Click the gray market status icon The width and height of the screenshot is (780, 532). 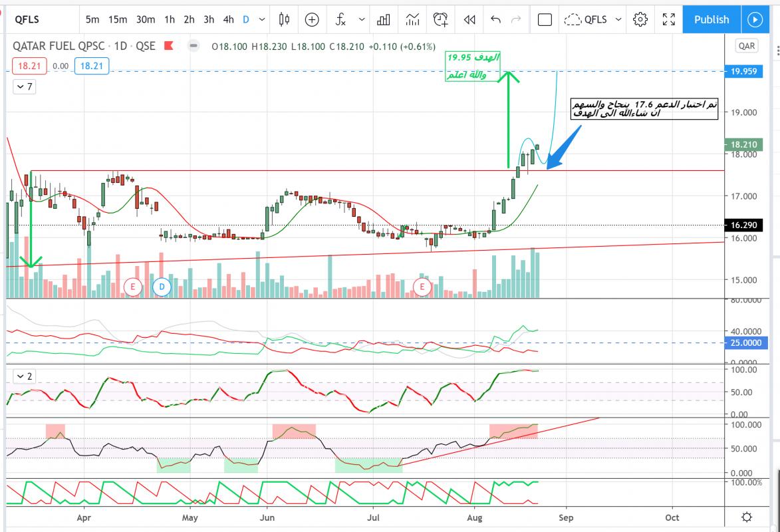click(194, 46)
